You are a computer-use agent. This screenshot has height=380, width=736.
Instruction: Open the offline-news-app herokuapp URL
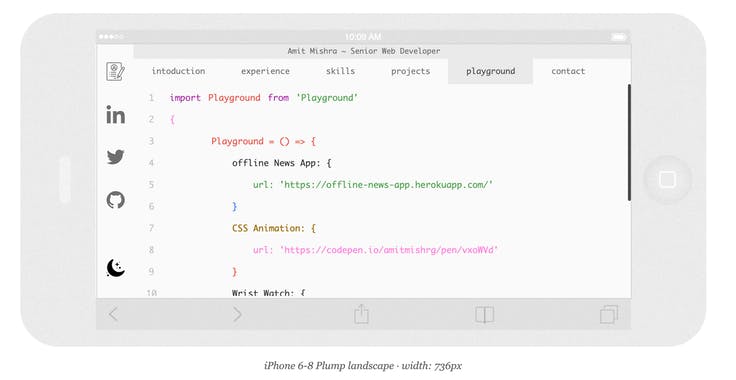(386, 185)
